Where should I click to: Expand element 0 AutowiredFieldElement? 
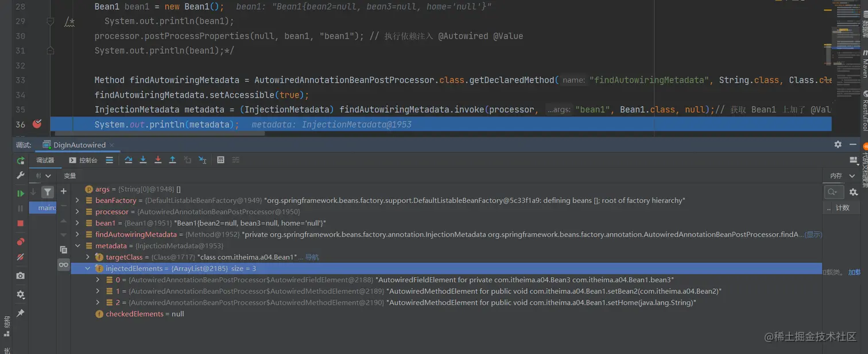click(98, 280)
